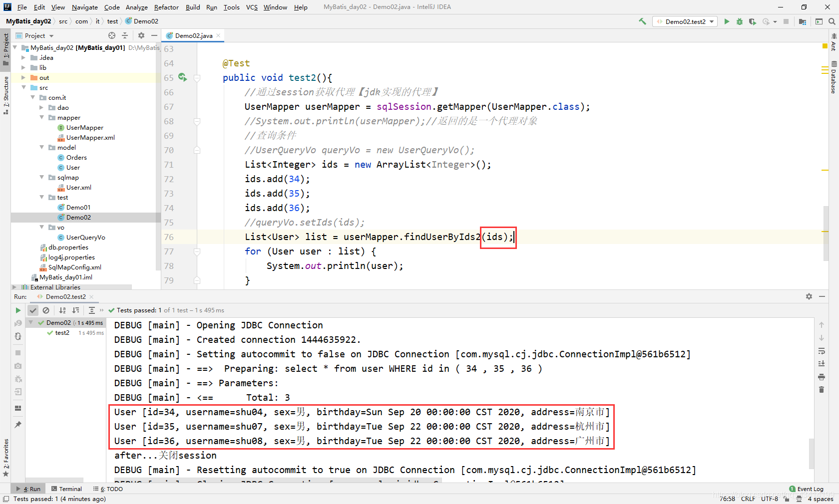Toggle soft-wrap icon in console sidebar
The image size is (839, 504).
[822, 351]
